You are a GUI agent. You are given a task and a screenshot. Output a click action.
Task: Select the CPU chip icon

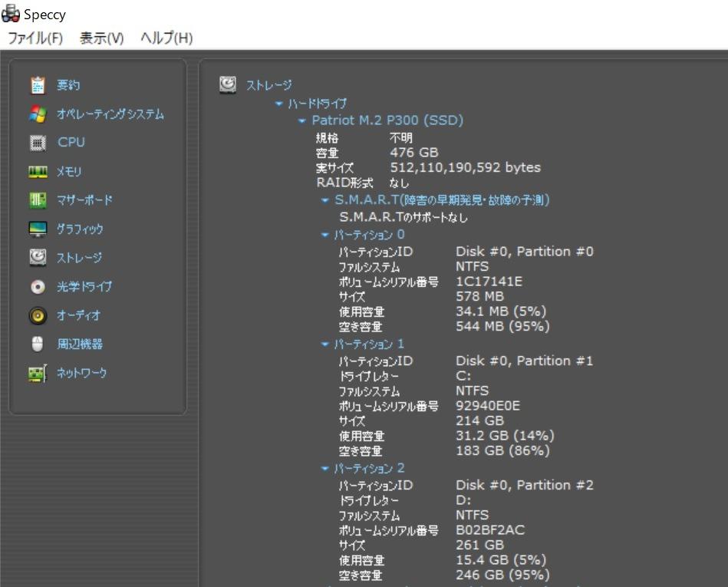38,143
